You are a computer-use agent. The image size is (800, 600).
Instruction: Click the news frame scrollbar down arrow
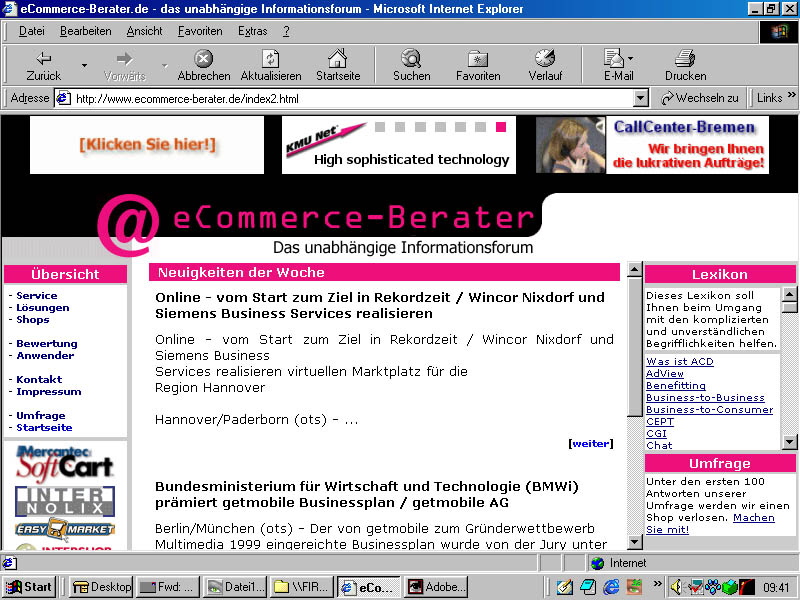click(x=634, y=542)
